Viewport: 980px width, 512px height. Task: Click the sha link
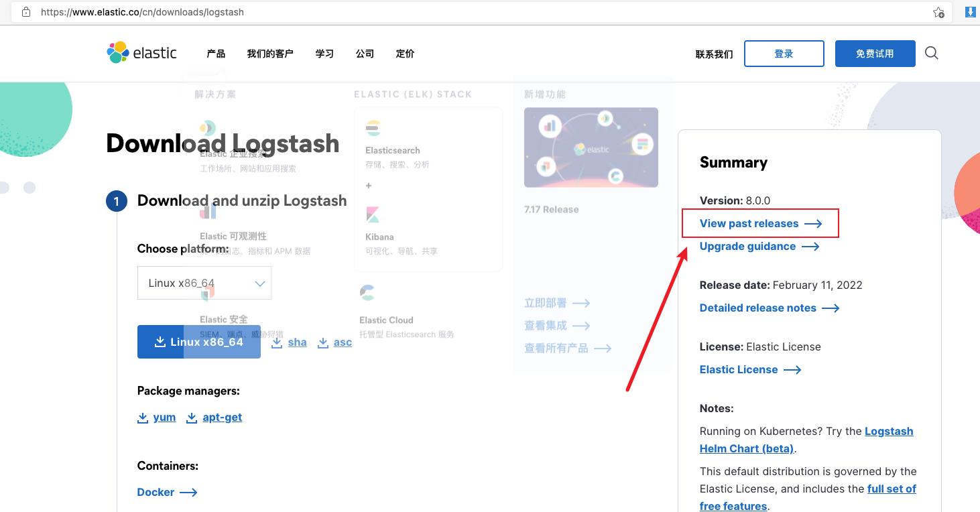click(297, 342)
